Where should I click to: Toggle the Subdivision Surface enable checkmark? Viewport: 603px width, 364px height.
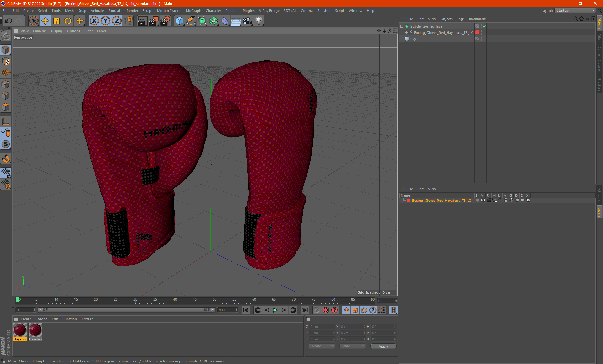(x=485, y=26)
